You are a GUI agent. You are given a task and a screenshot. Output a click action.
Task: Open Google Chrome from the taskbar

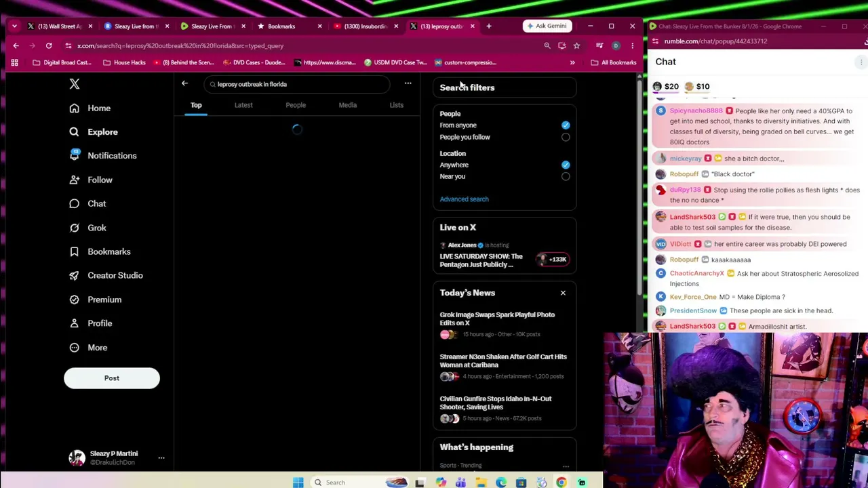pyautogui.click(x=561, y=483)
